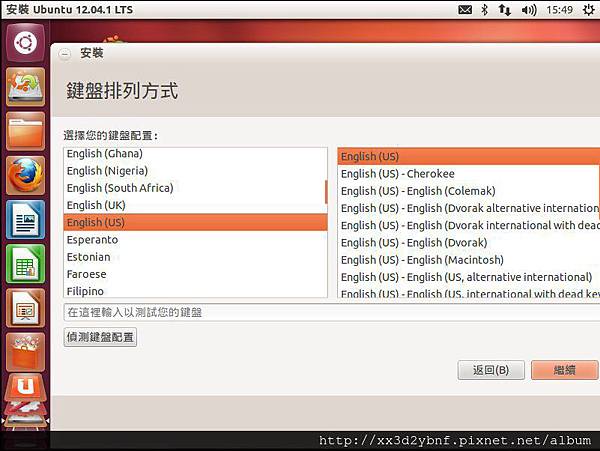Open the workspace switcher at dock bottom
The height and width of the screenshot is (451, 600).
pos(26,420)
